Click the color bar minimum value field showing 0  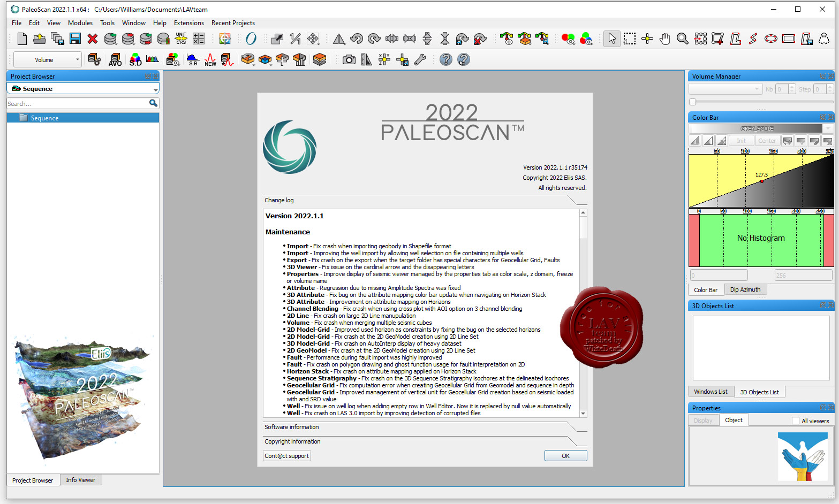tap(718, 276)
